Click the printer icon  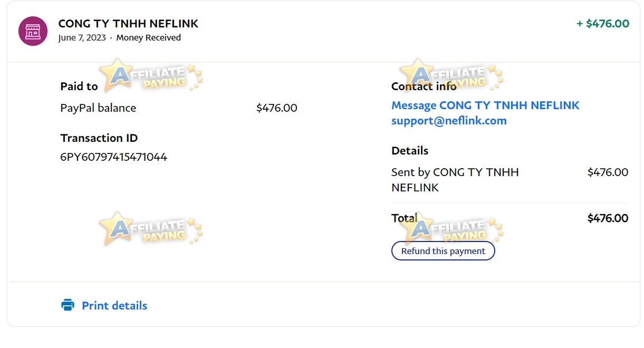click(x=68, y=305)
